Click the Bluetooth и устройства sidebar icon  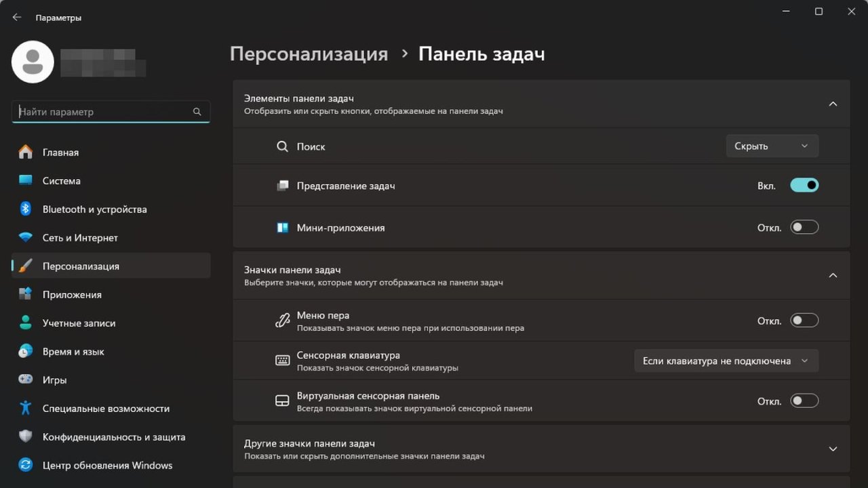pos(26,209)
